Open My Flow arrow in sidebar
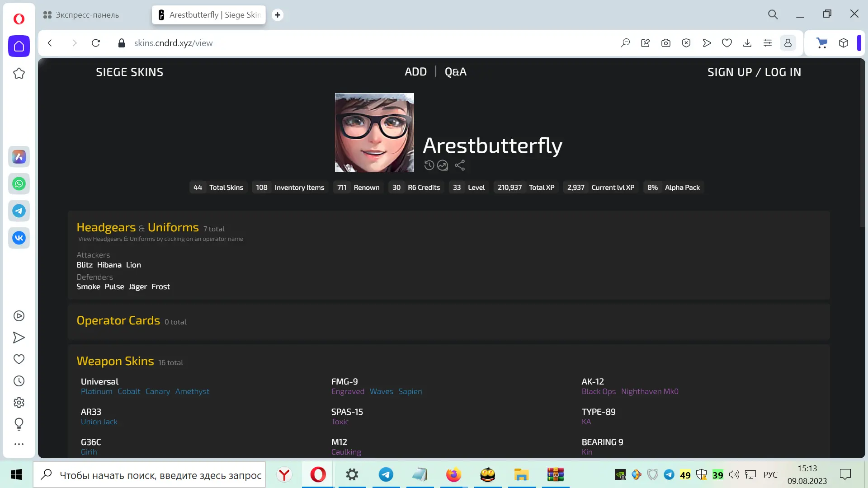The width and height of the screenshot is (868, 488). point(19,338)
